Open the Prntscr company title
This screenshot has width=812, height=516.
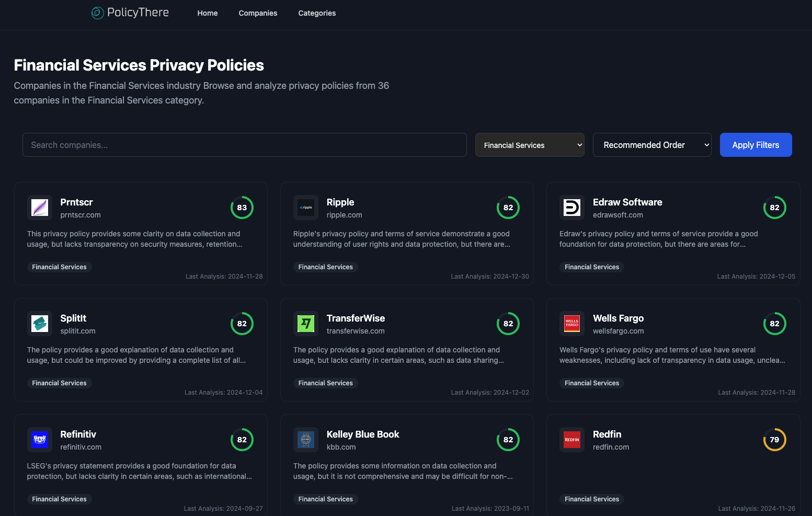76,202
